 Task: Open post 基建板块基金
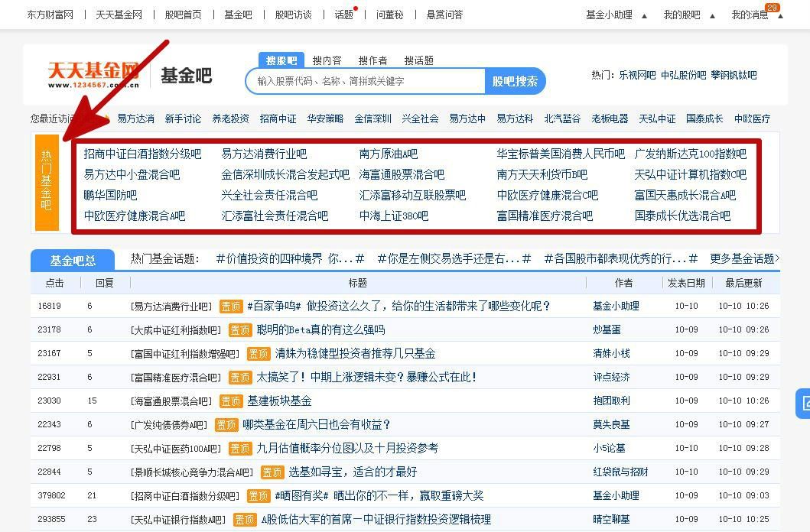279,401
